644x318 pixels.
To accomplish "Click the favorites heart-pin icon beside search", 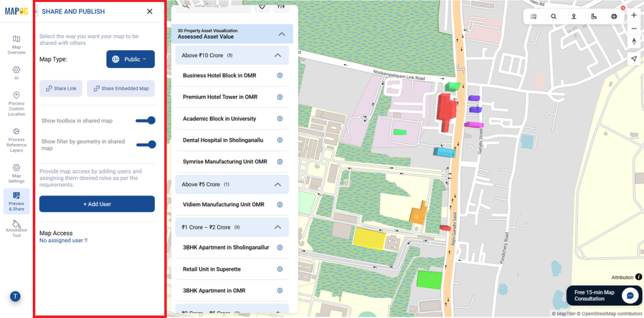I will pyautogui.click(x=262, y=6).
